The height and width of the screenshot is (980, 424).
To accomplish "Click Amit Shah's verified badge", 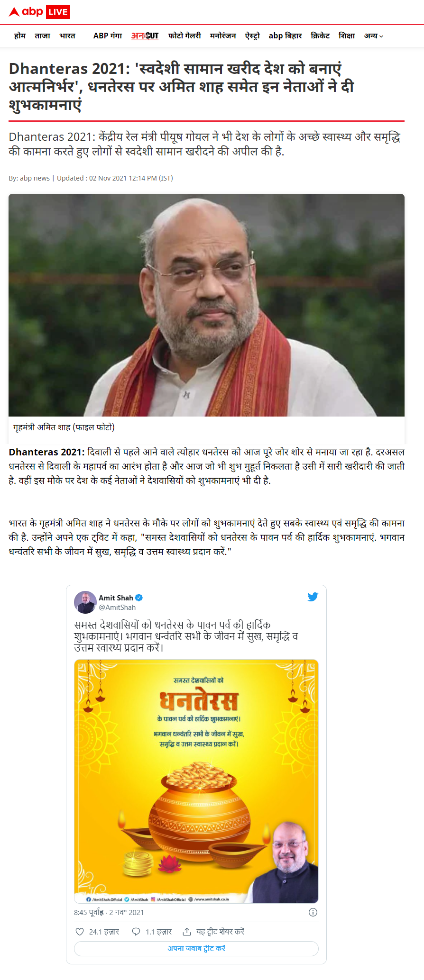I will [x=139, y=598].
